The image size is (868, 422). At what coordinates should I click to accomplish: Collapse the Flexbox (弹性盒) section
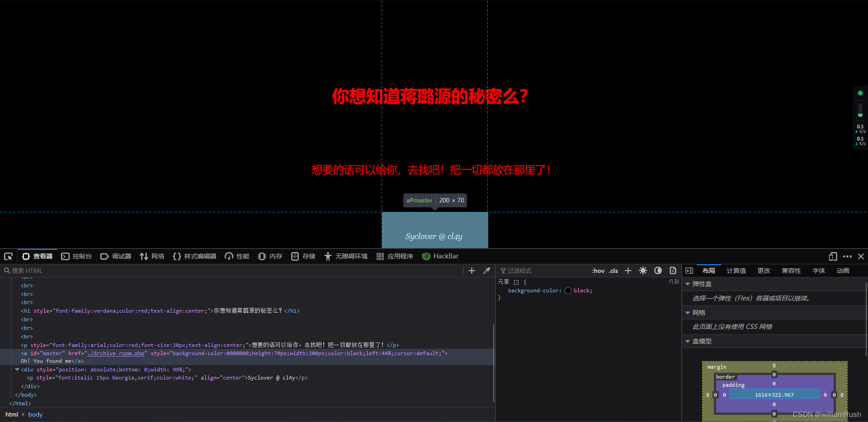(x=688, y=284)
